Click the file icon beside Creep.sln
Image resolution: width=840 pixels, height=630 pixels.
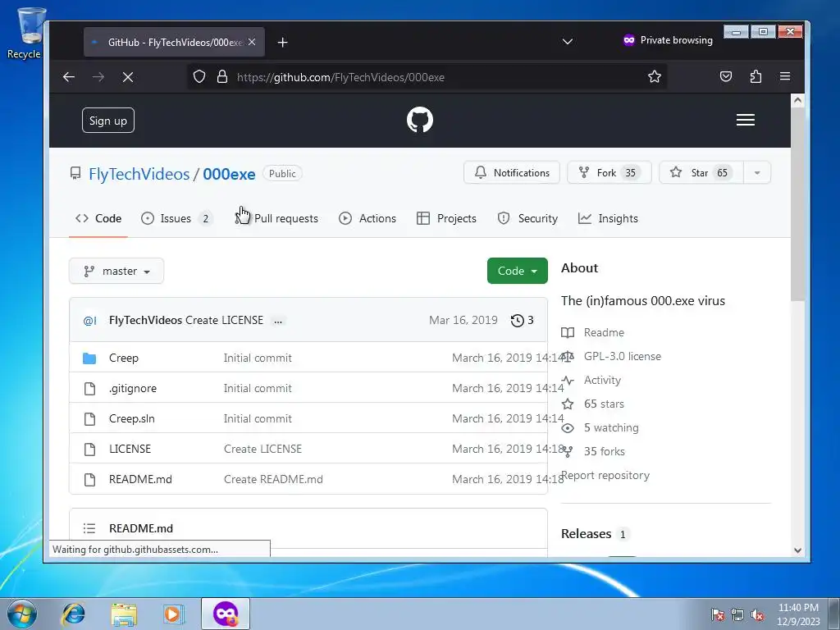90,419
